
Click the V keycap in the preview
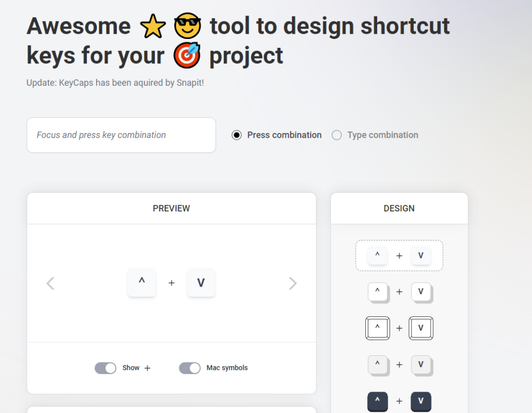coord(201,283)
